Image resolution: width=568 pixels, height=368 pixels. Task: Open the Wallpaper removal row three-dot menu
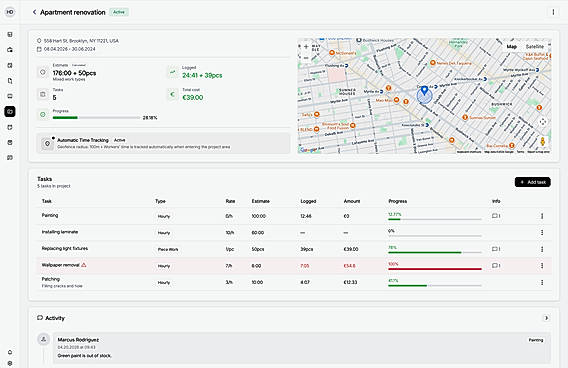[542, 265]
